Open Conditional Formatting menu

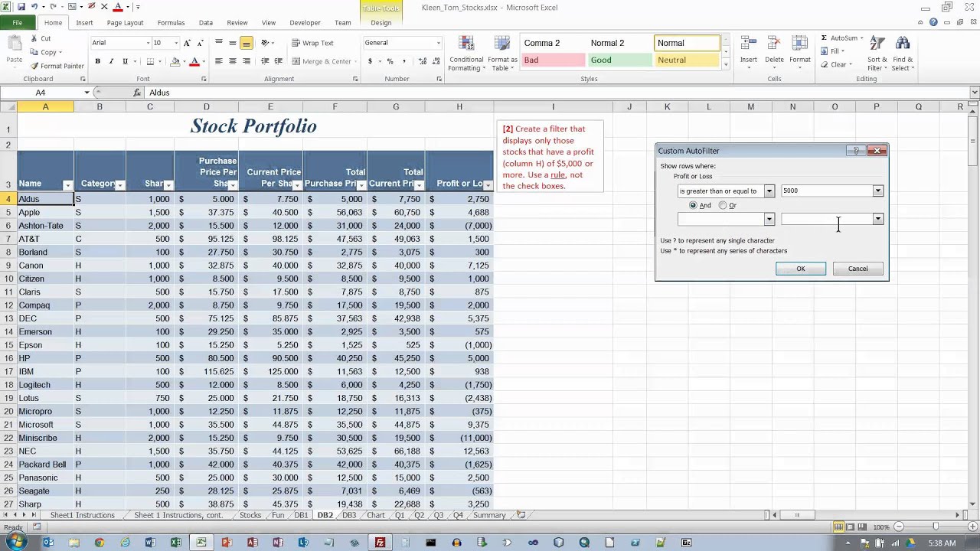[466, 54]
